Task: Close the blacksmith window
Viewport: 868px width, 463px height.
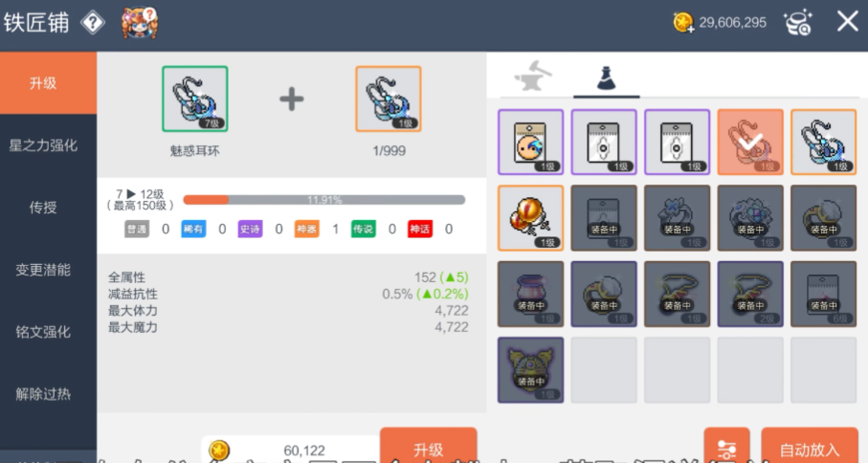Action: pos(847,22)
